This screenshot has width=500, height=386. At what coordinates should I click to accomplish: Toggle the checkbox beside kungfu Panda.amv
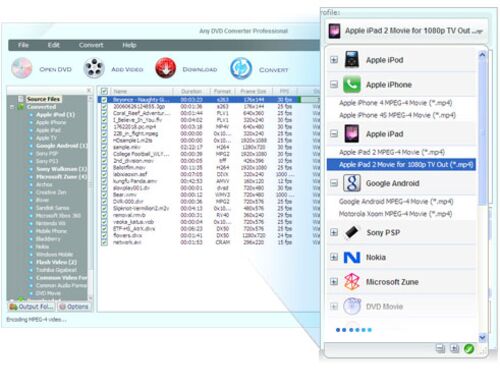(104, 181)
